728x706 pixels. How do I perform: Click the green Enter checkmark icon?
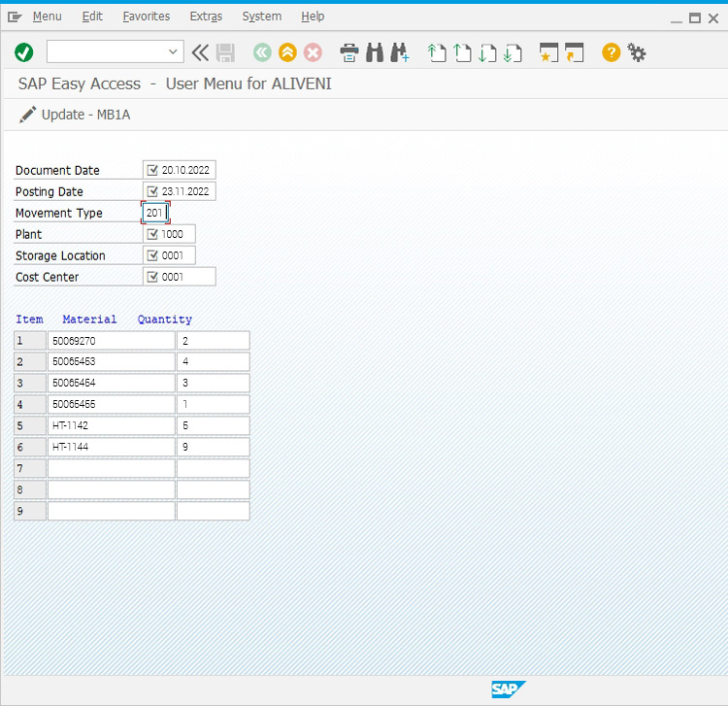[23, 52]
